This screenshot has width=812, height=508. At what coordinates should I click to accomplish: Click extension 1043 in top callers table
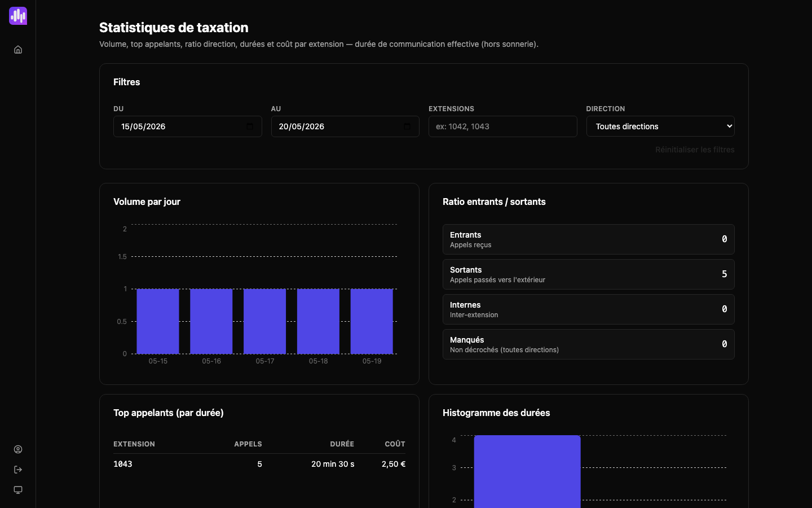click(x=123, y=464)
